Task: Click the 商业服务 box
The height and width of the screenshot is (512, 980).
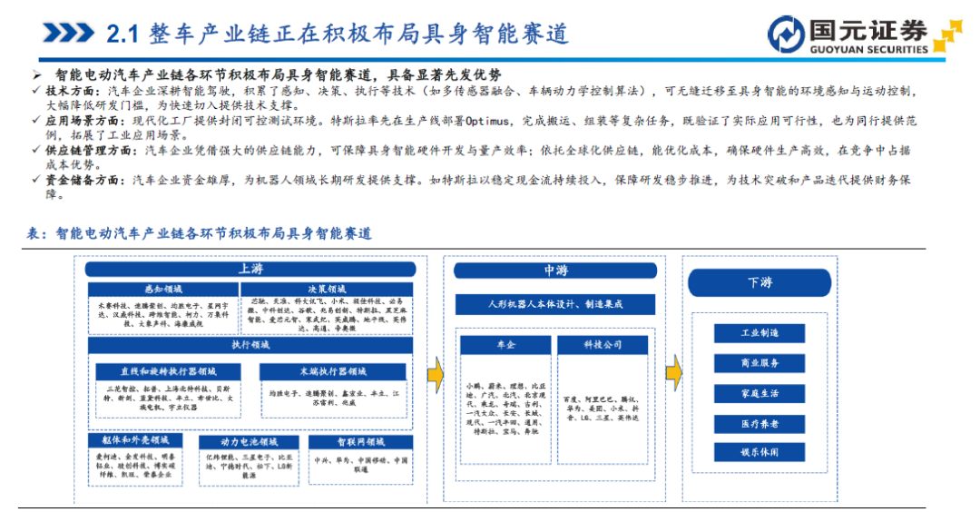Action: point(759,363)
